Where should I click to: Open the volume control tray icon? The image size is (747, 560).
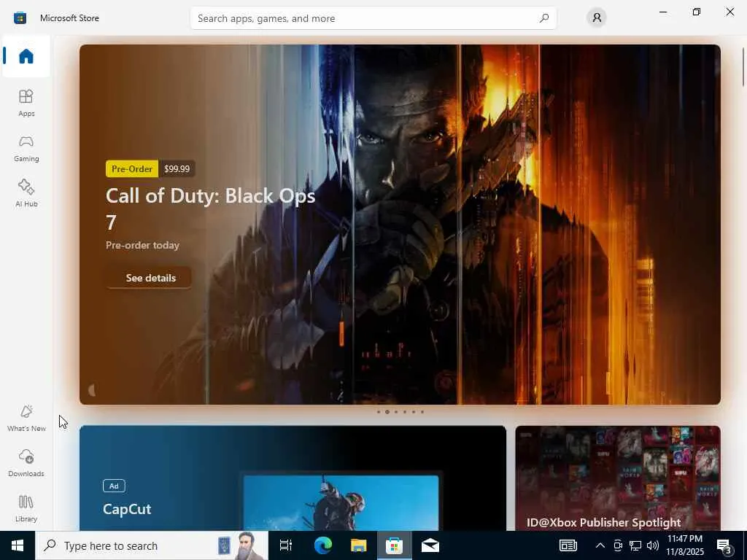click(x=653, y=545)
